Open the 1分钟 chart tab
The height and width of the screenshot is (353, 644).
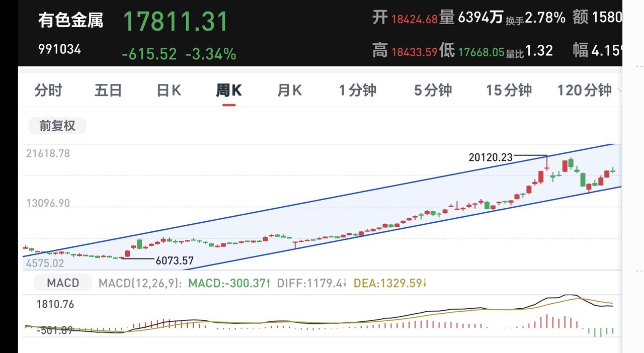(357, 91)
